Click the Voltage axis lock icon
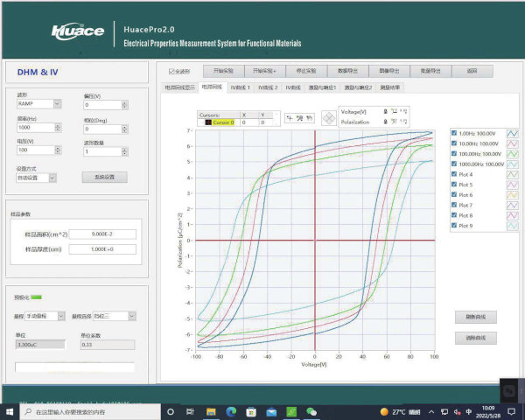 click(388, 112)
